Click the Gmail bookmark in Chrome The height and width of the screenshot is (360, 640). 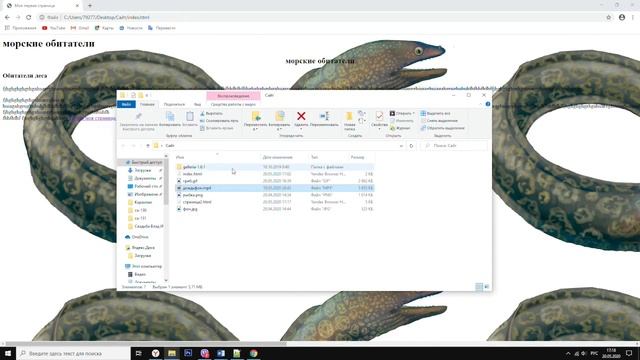point(80,28)
